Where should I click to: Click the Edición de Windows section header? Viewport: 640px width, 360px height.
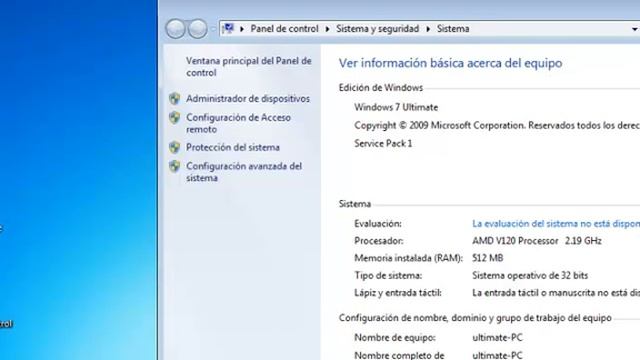click(x=380, y=88)
